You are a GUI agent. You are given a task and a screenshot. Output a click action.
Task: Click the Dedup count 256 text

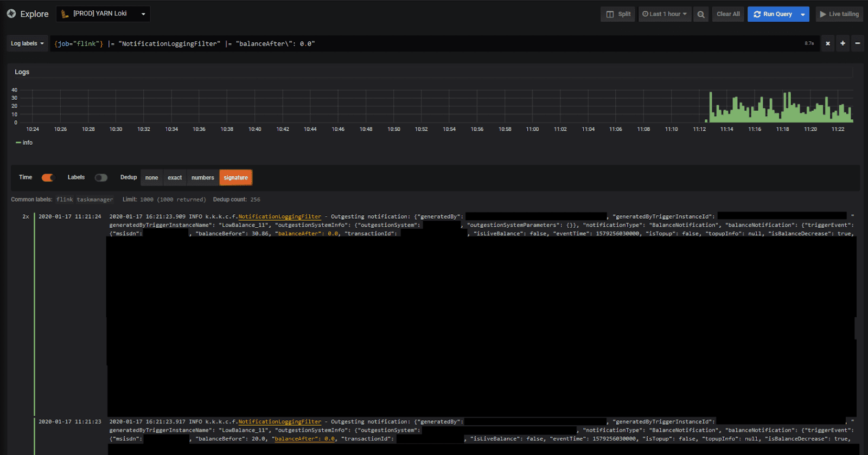(x=237, y=200)
